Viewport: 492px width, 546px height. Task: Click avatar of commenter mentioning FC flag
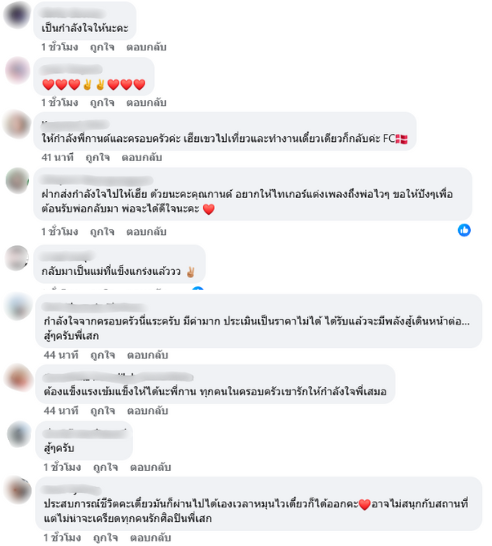(x=17, y=124)
